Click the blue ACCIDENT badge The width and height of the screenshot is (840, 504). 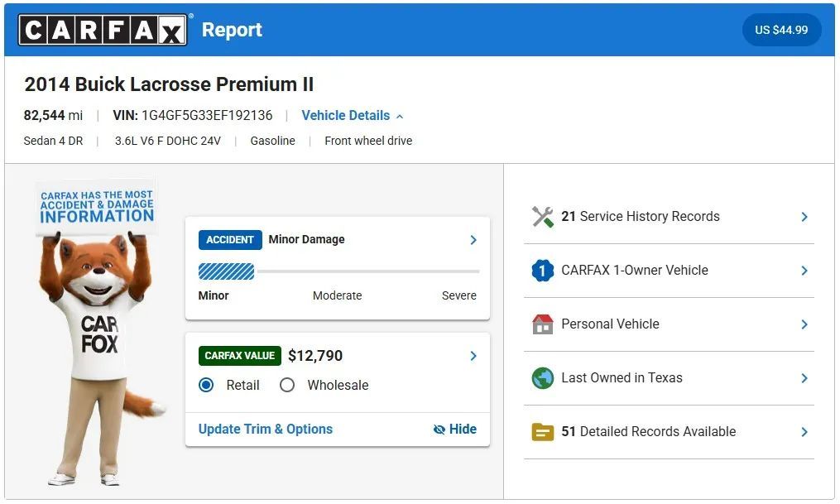tap(230, 240)
